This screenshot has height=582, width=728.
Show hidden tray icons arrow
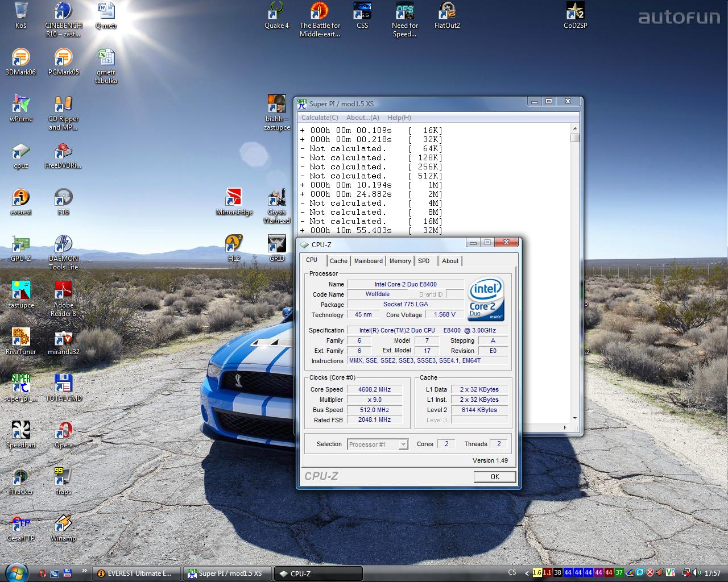point(527,573)
